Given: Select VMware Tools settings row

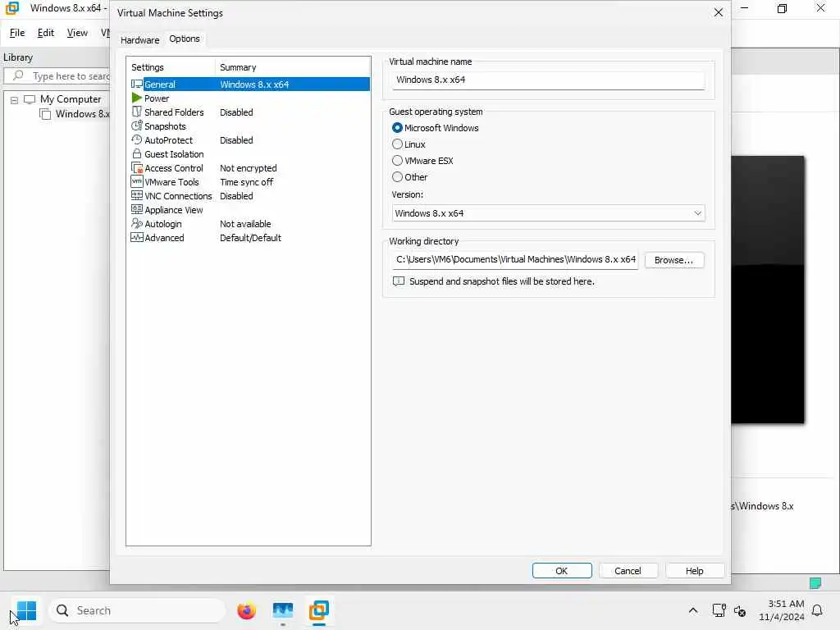Looking at the screenshot, I should (x=248, y=182).
